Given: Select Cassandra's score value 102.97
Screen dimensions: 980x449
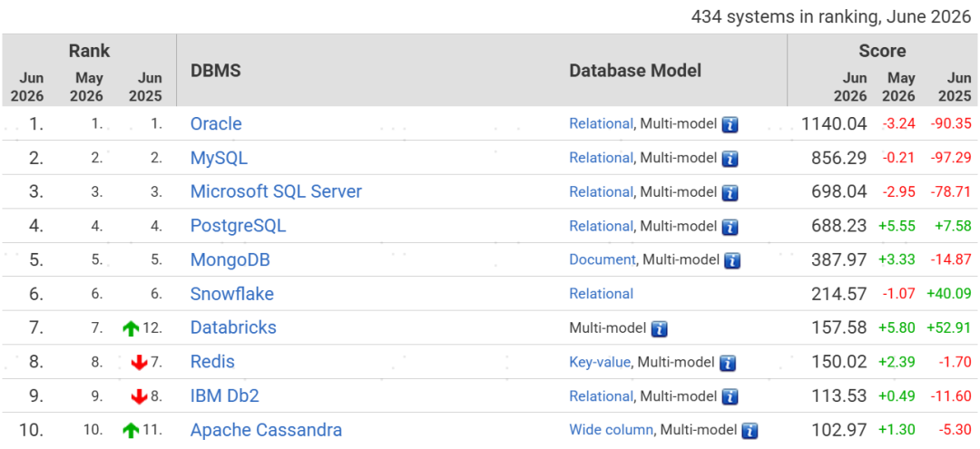Looking at the screenshot, I should pos(838,430).
